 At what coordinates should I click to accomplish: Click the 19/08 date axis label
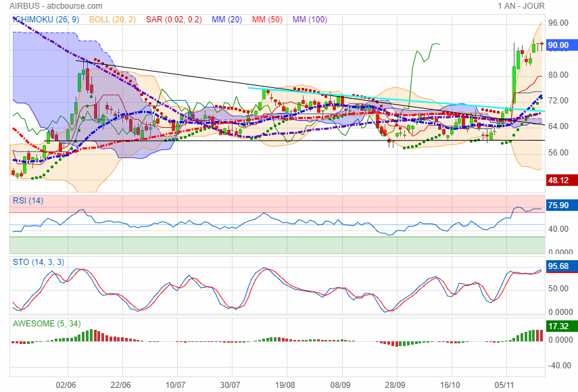285,385
